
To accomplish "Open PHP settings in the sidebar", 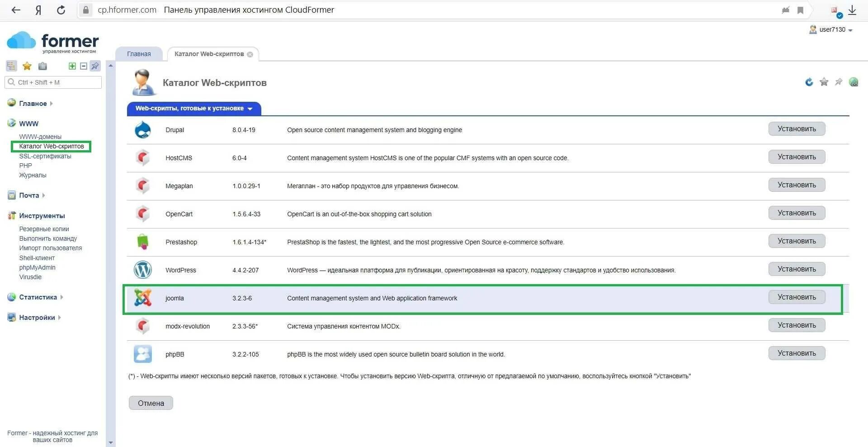I will tap(25, 166).
